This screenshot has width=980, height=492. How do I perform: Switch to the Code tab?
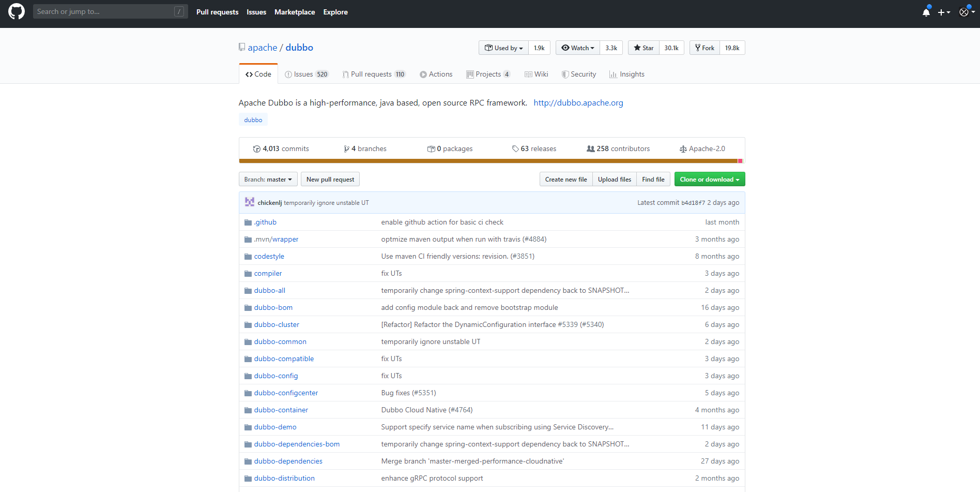point(258,74)
